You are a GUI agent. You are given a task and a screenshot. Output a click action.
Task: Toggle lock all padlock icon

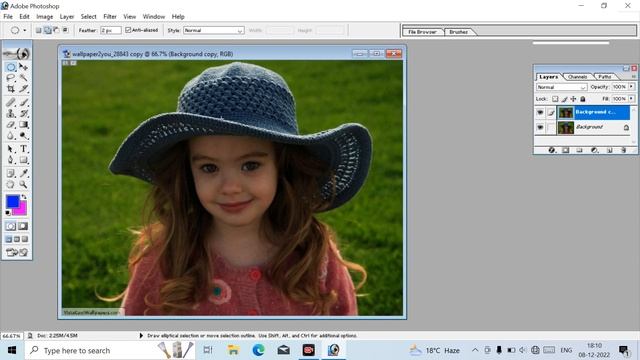click(583, 99)
